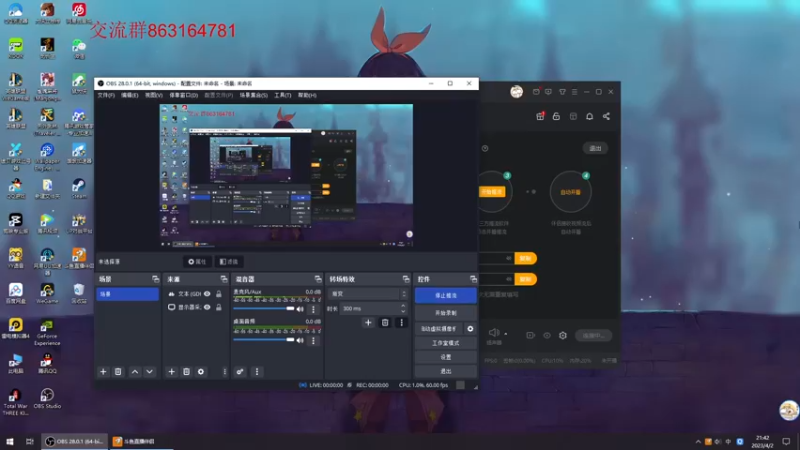
Task: Open the Sources toolbar three-dot menu
Action: [x=224, y=372]
